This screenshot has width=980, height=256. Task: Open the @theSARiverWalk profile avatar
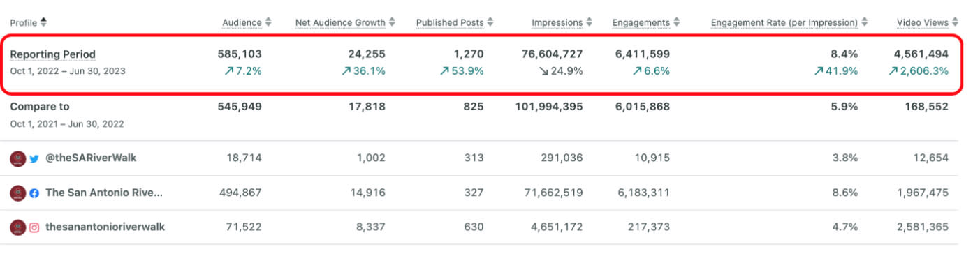point(18,158)
